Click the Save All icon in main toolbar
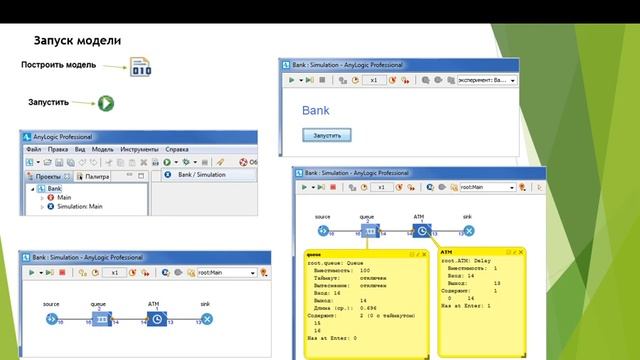Viewport: 640px width, 360px height. point(71,162)
